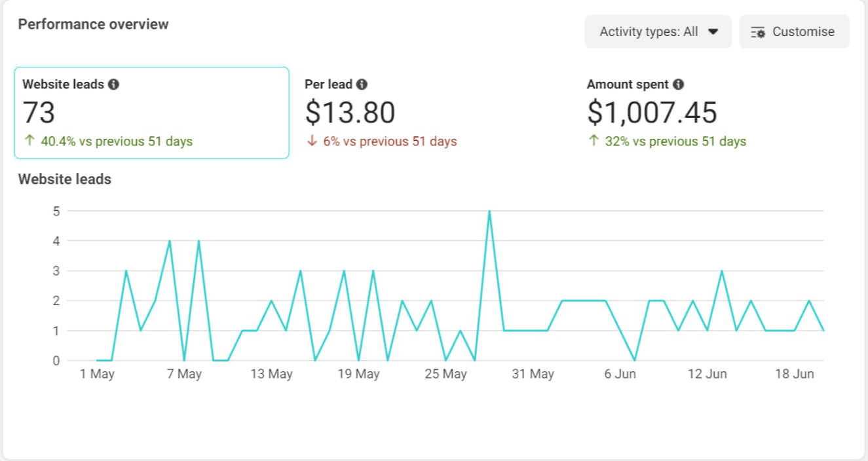Click the green up arrow under $1,007.45

[x=594, y=141]
